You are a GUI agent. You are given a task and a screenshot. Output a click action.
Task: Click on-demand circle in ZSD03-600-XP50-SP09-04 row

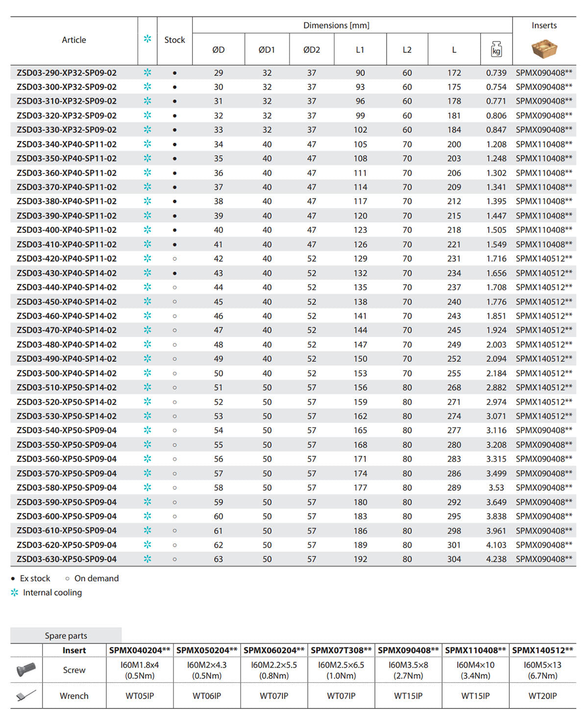[175, 516]
